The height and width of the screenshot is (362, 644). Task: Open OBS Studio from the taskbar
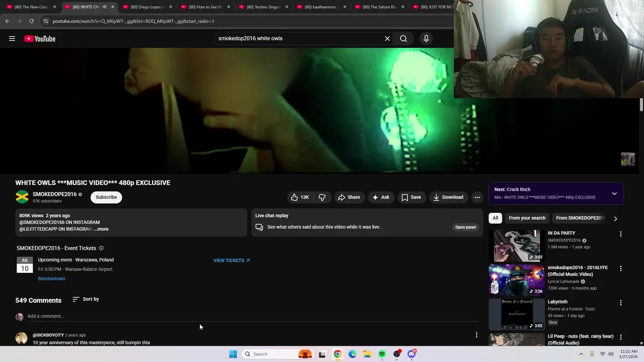pos(397,354)
